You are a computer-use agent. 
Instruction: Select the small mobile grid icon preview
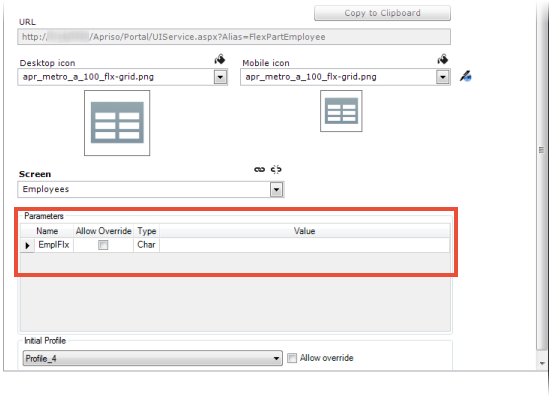pos(341,111)
